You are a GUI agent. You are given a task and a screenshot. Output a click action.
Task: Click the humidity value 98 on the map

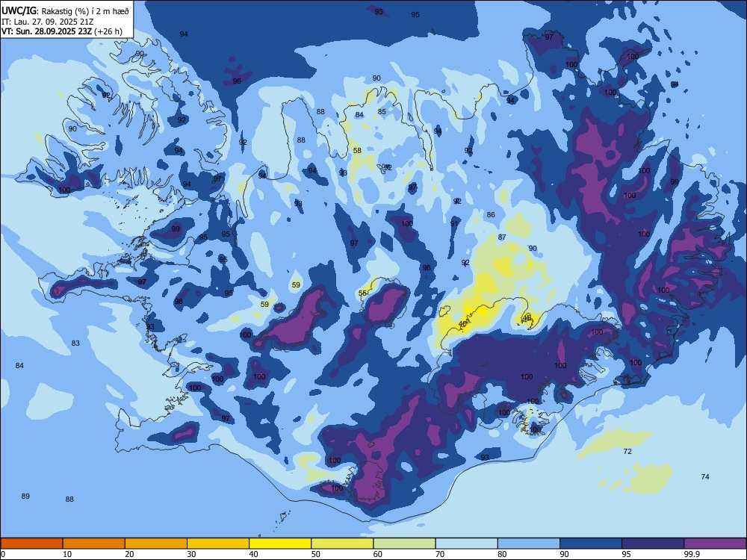[x=179, y=302]
